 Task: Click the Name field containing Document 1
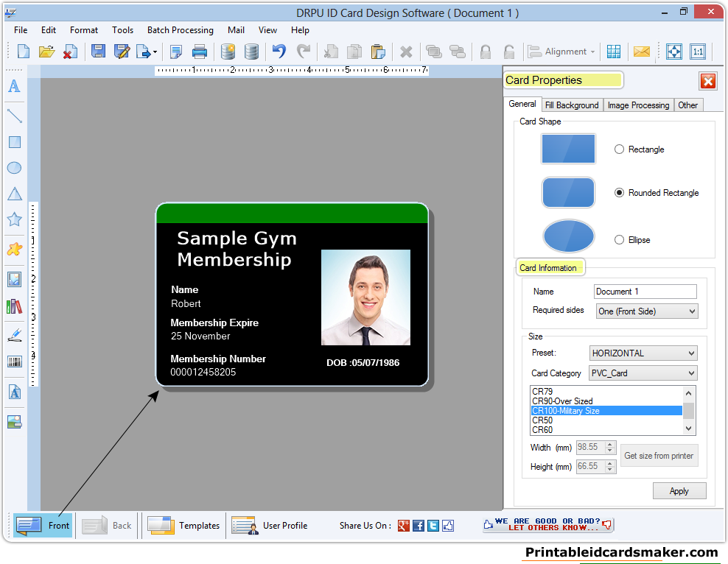pos(645,292)
